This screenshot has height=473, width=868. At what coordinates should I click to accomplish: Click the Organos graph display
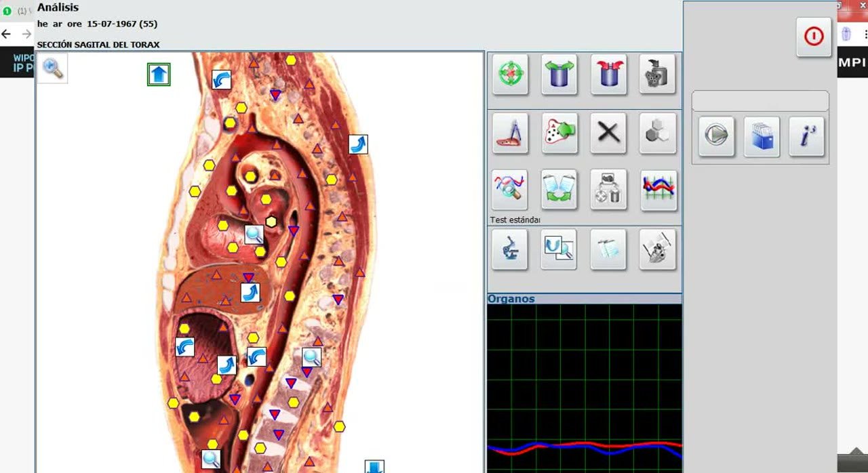click(x=585, y=388)
